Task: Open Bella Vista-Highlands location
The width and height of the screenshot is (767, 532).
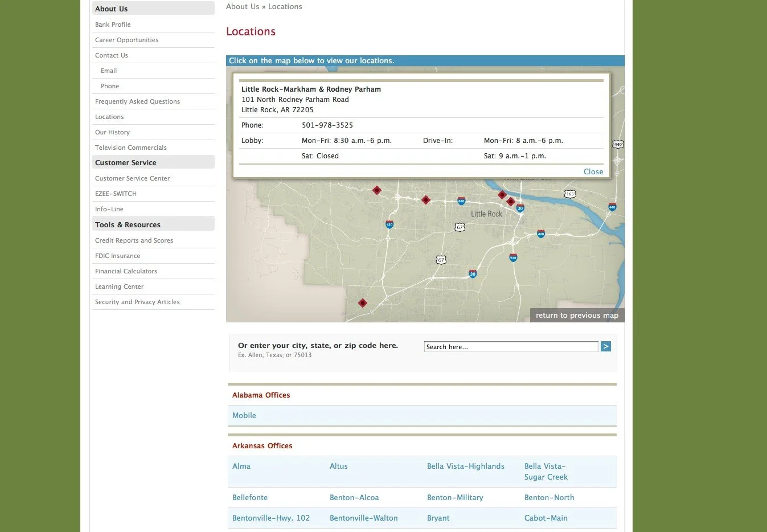Action: click(x=466, y=466)
